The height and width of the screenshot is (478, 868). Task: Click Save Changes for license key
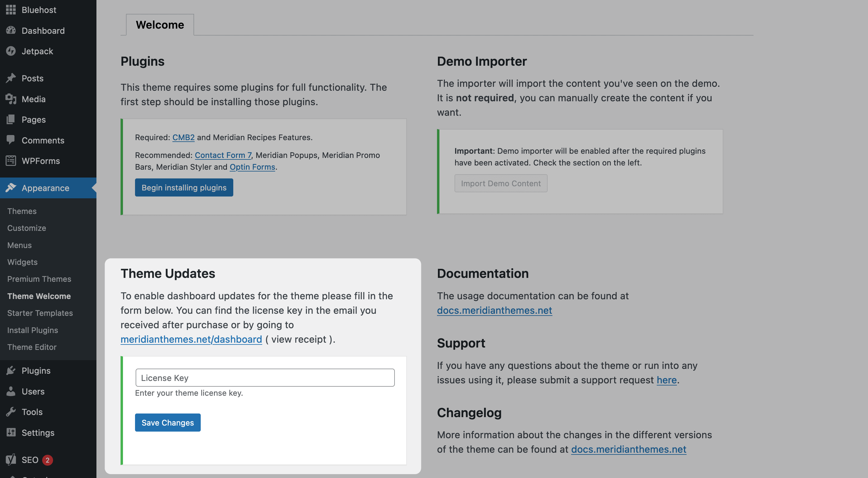point(168,422)
